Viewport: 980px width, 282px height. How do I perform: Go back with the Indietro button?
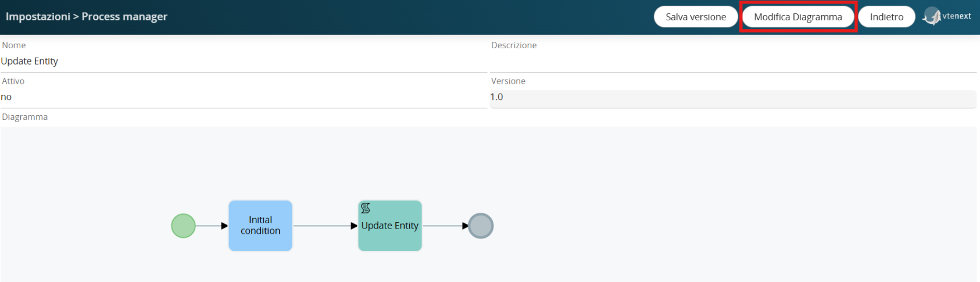[886, 17]
